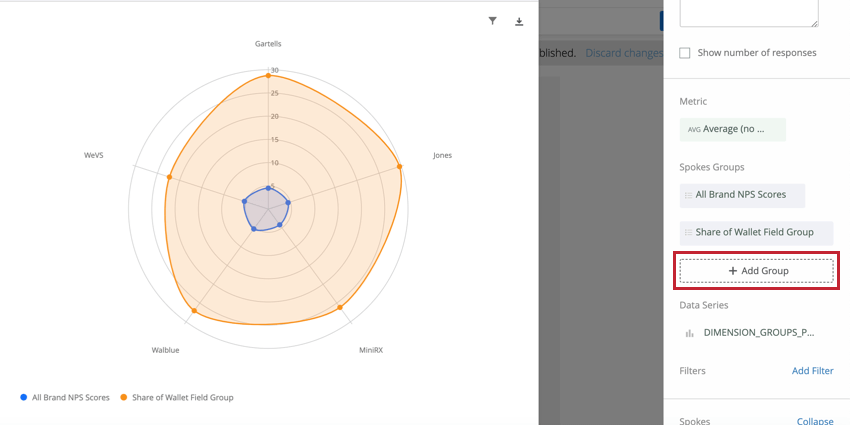Viewport: 850px width, 425px height.
Task: Collapse the Spokes section
Action: tap(814, 421)
